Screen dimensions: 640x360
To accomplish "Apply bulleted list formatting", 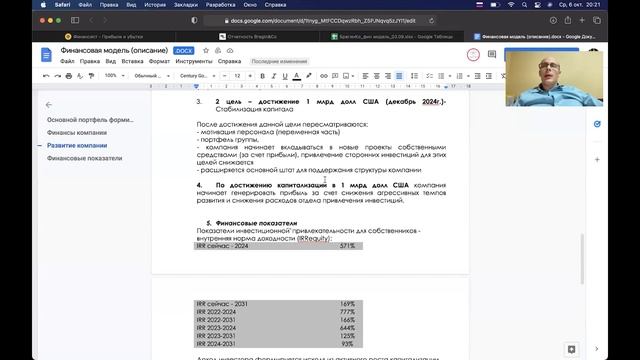I will tap(441, 76).
